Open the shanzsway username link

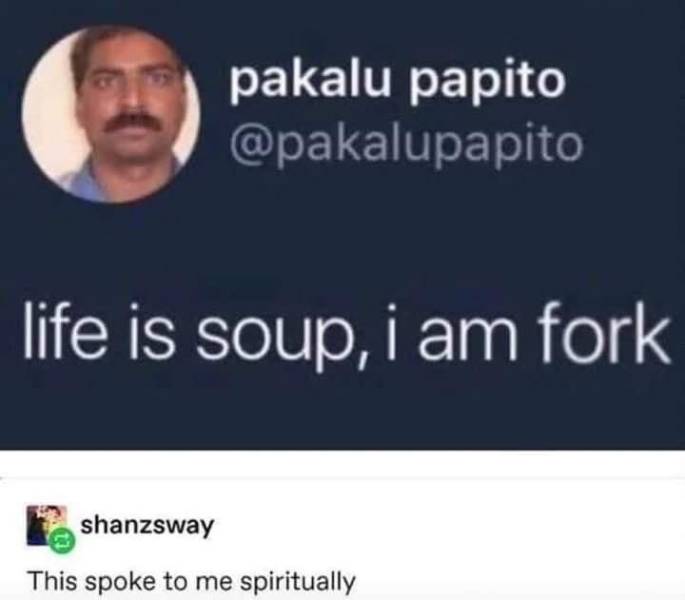[x=146, y=523]
